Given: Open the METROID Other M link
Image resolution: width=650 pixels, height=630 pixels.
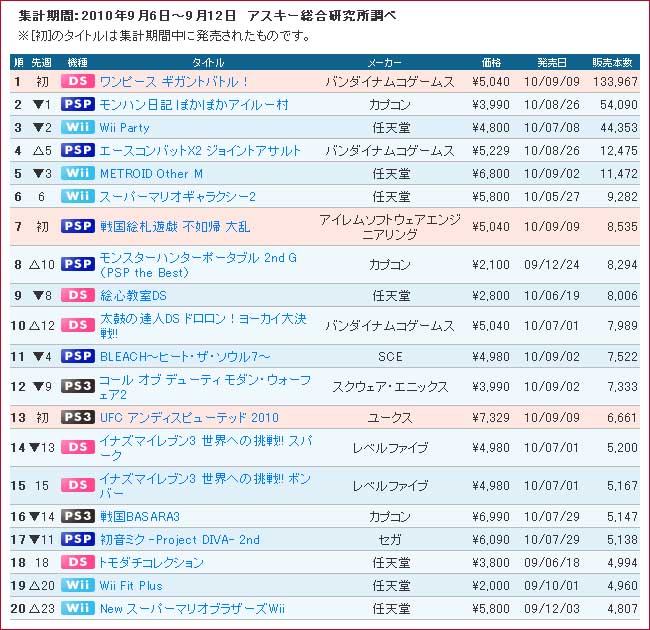Looking at the screenshot, I should [x=151, y=174].
